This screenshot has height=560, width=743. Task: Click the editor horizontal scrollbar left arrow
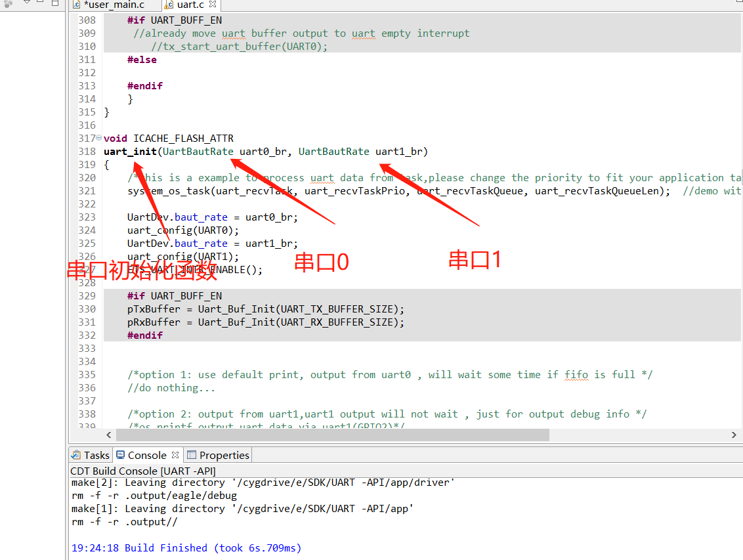click(x=109, y=435)
